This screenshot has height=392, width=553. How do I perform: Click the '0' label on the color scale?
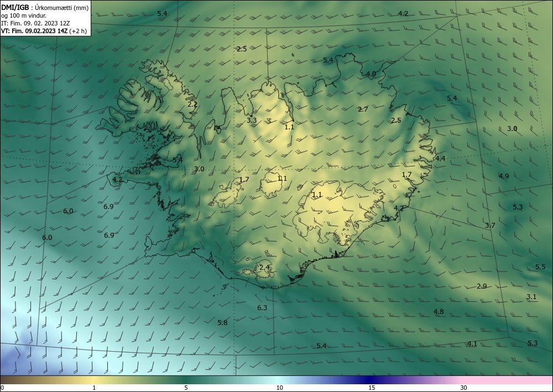click(2, 388)
